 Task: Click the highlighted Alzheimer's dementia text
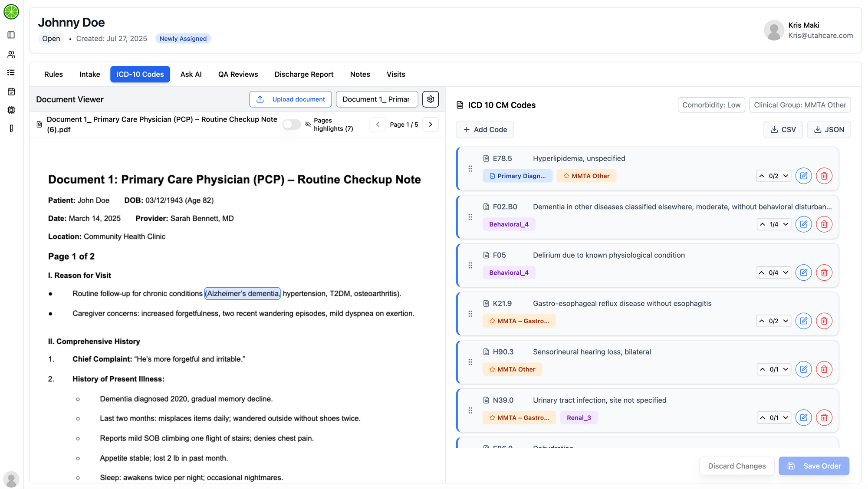tap(243, 294)
